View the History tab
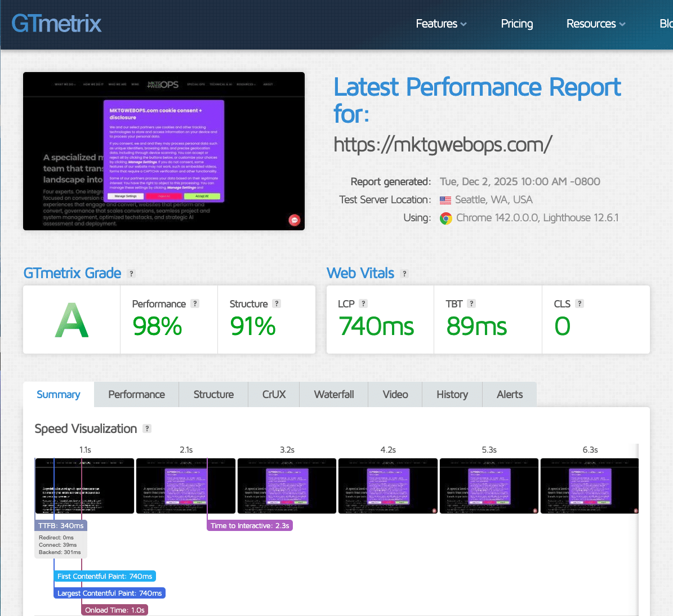This screenshot has height=616, width=673. (452, 394)
